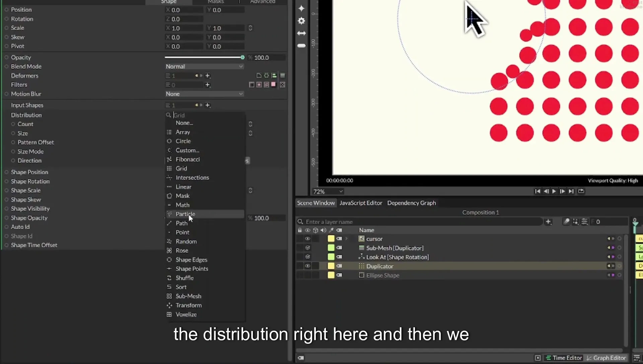
Task: Click the horizontal fit arrows icon in viewport
Action: pos(301,33)
